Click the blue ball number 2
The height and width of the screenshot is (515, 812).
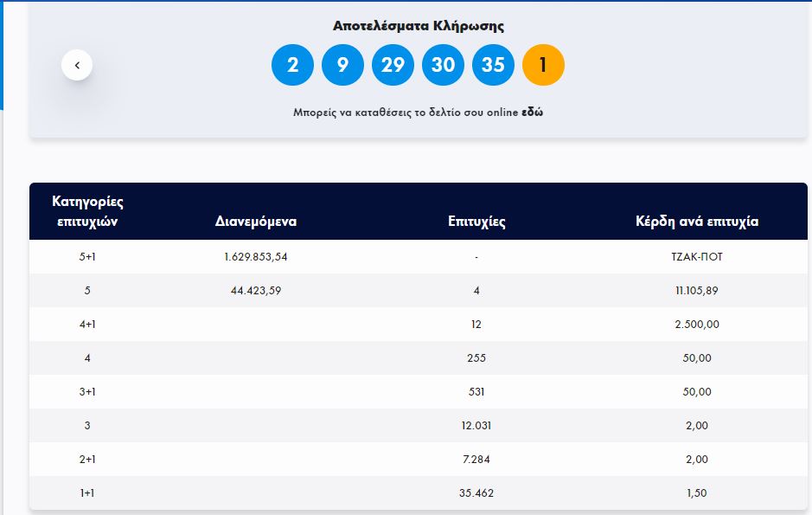tap(292, 65)
